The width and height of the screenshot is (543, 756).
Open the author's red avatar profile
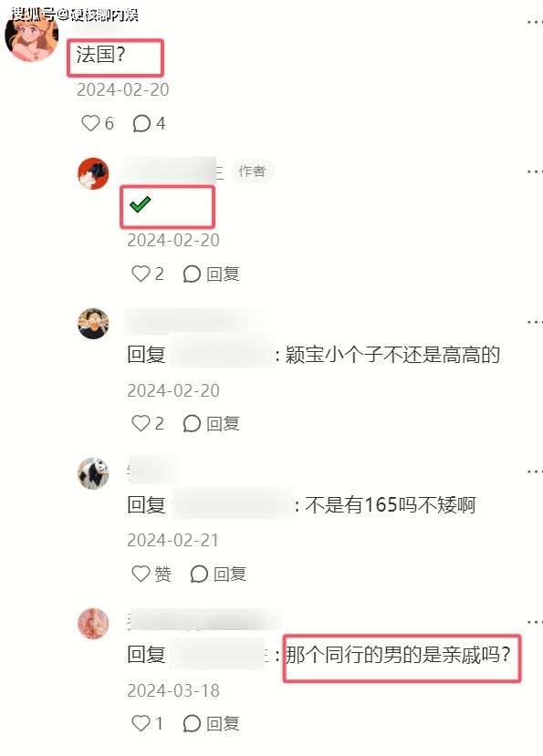coord(93,173)
